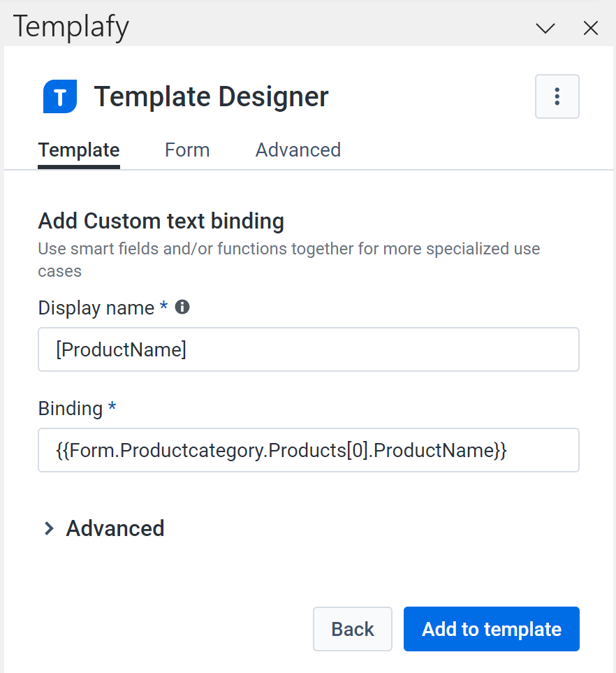
Task: Open the three-dot more options menu
Action: point(557,96)
